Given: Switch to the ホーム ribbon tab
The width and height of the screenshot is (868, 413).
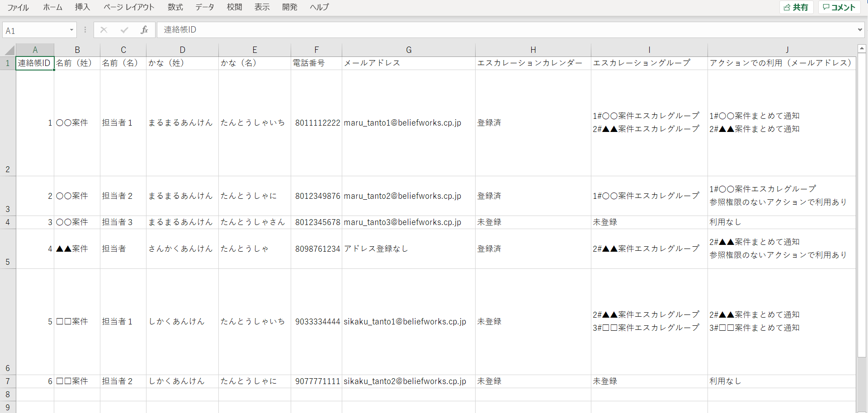Looking at the screenshot, I should 53,7.
